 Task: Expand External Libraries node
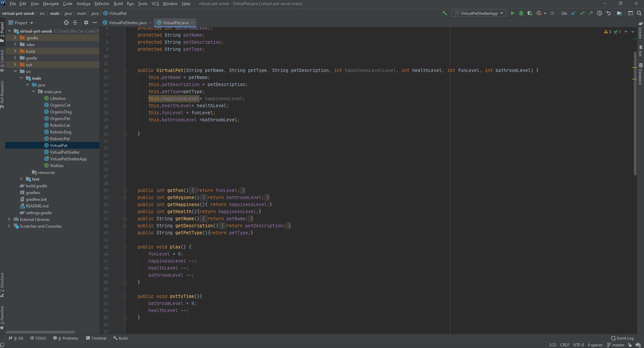click(9, 219)
